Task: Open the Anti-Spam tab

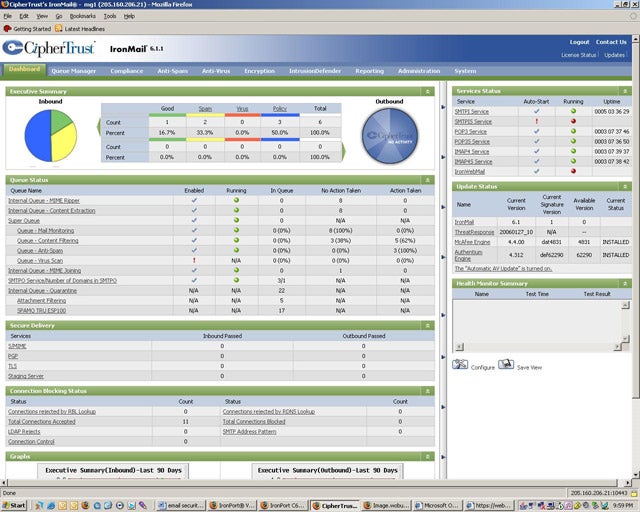Action: (x=173, y=71)
